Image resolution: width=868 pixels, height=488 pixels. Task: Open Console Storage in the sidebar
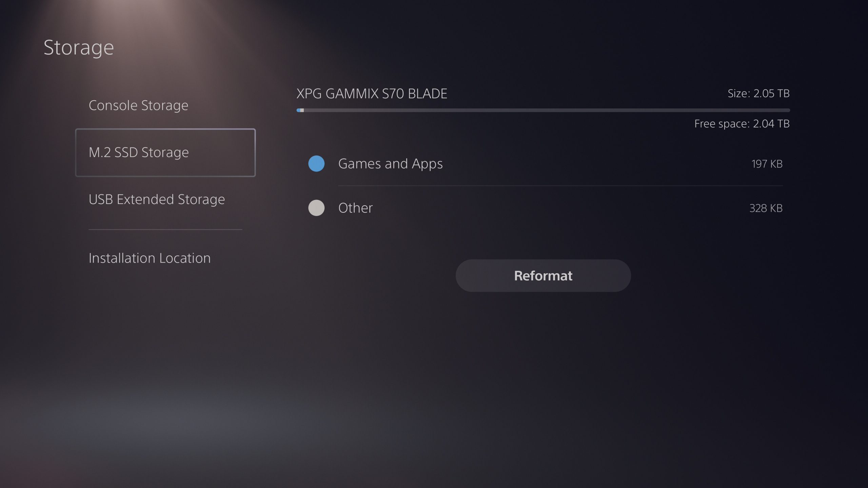(138, 105)
